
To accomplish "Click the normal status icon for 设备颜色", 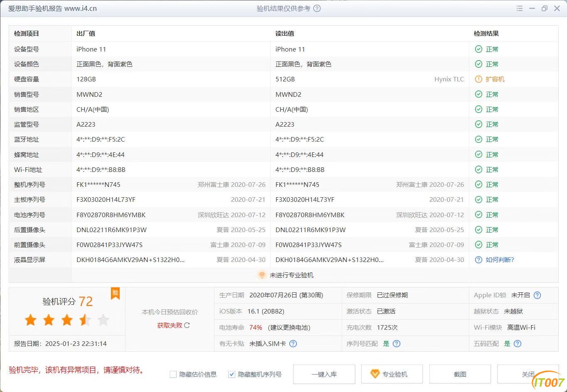I will pos(478,64).
